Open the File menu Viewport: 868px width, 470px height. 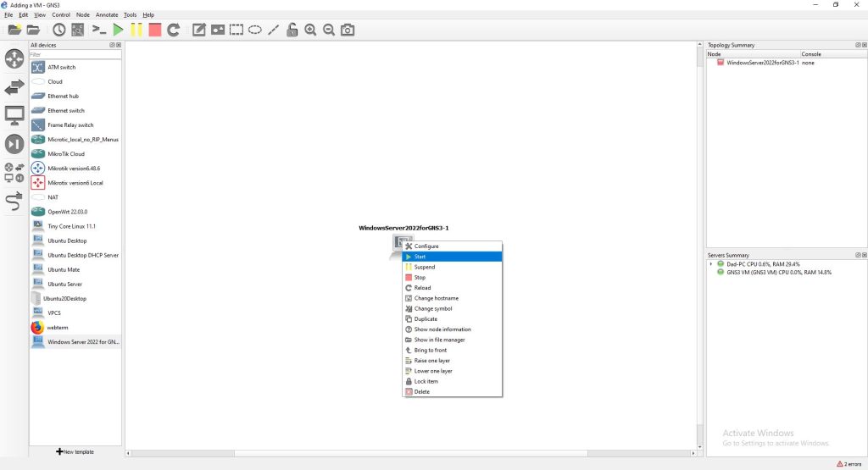(x=8, y=15)
